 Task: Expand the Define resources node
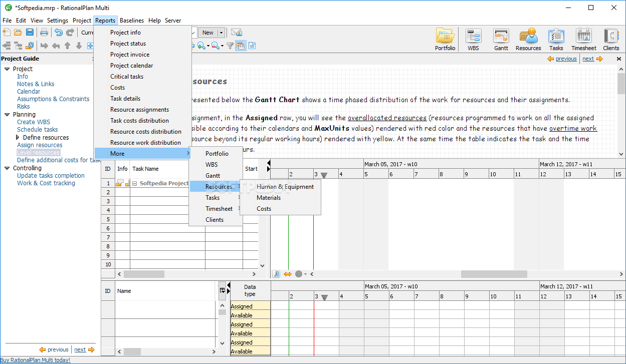pyautogui.click(x=18, y=137)
